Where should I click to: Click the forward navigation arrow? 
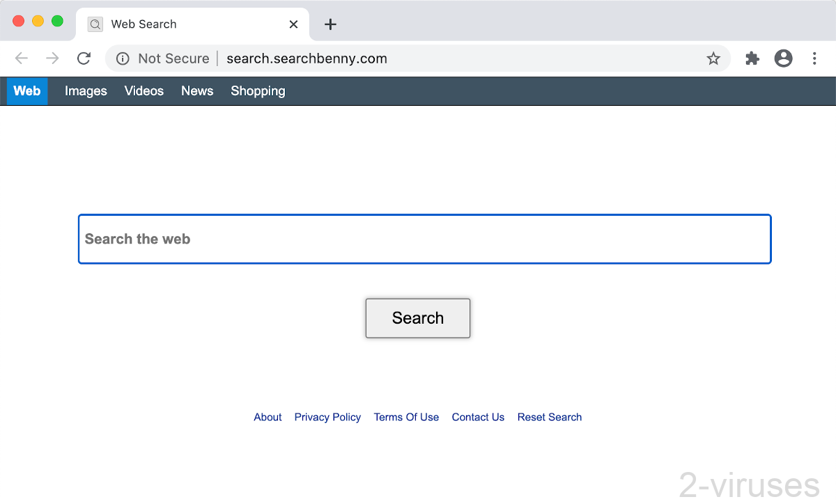click(52, 58)
